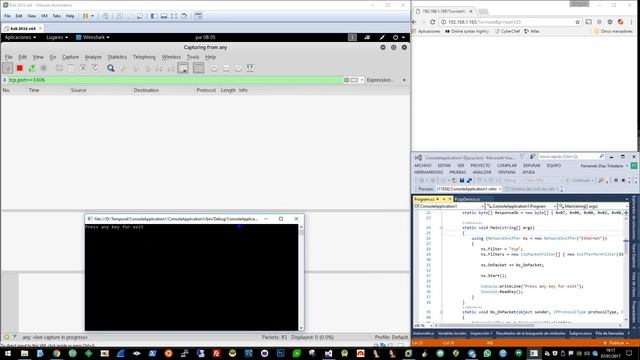Open Visual Studio ARCHIVO menu
The image size is (640, 360).
click(422, 166)
